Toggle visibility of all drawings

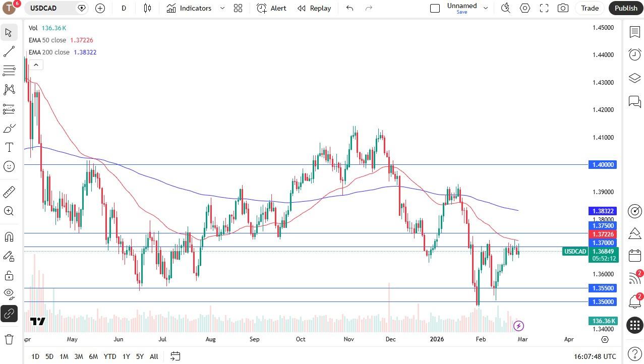tap(9, 294)
